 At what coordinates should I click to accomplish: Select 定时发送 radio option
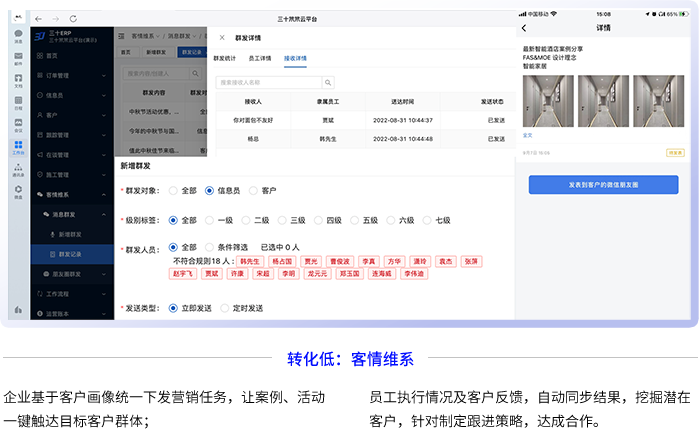(x=226, y=308)
